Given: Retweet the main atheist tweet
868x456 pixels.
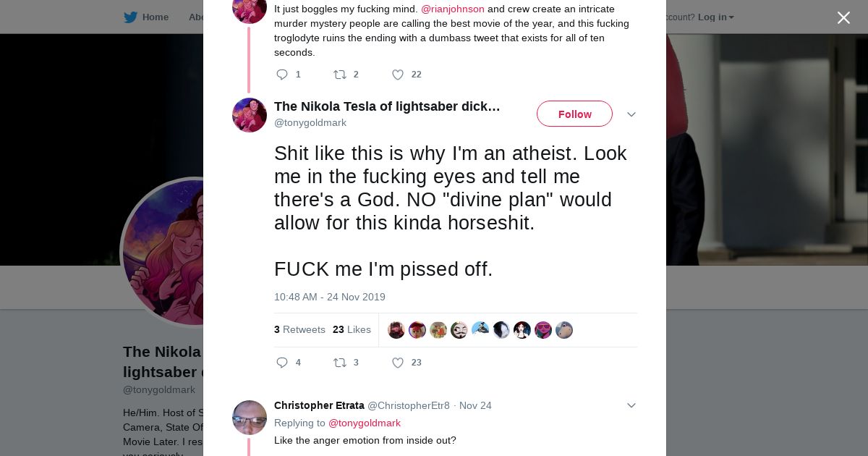Looking at the screenshot, I should coord(340,363).
